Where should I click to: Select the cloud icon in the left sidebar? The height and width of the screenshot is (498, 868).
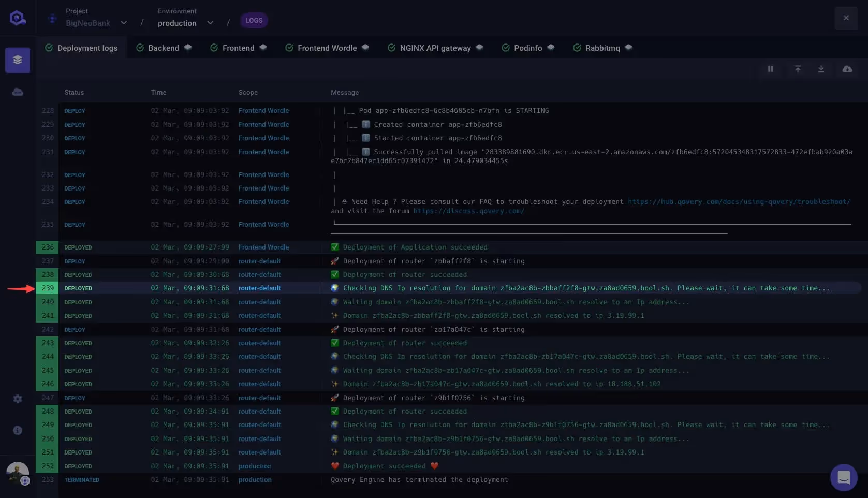[x=18, y=92]
